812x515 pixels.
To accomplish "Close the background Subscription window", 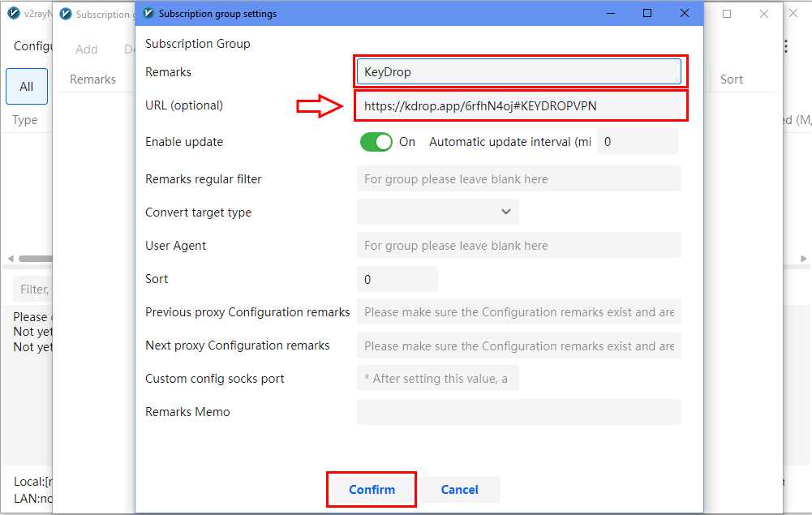I will pyautogui.click(x=763, y=14).
